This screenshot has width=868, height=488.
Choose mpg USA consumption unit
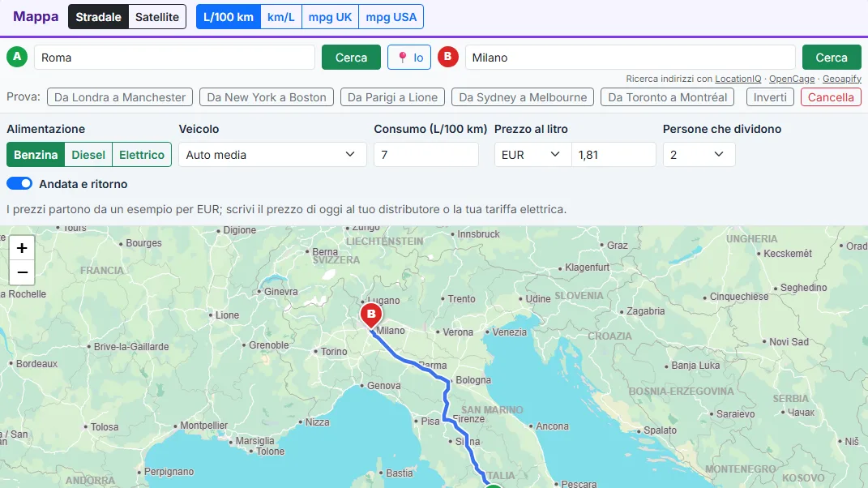coord(391,16)
